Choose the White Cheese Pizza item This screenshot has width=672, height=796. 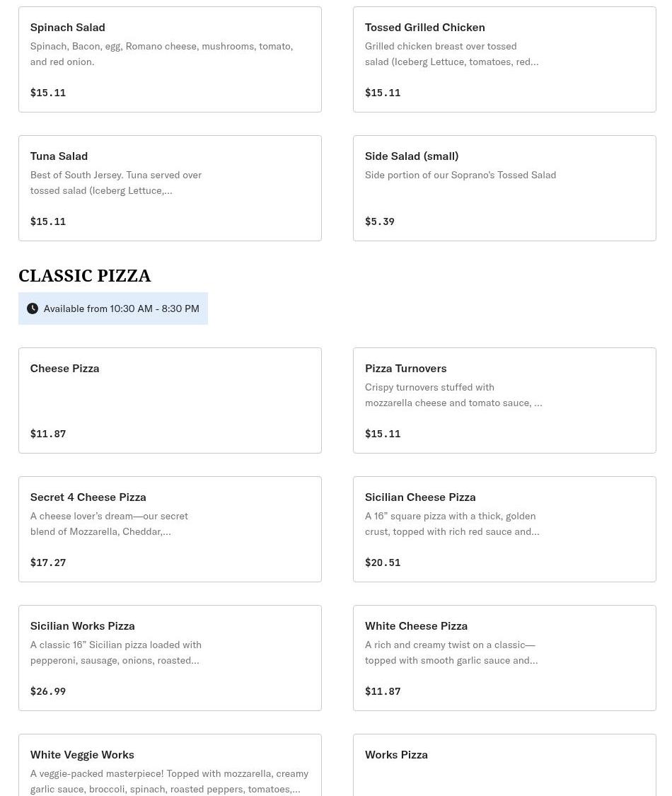504,658
